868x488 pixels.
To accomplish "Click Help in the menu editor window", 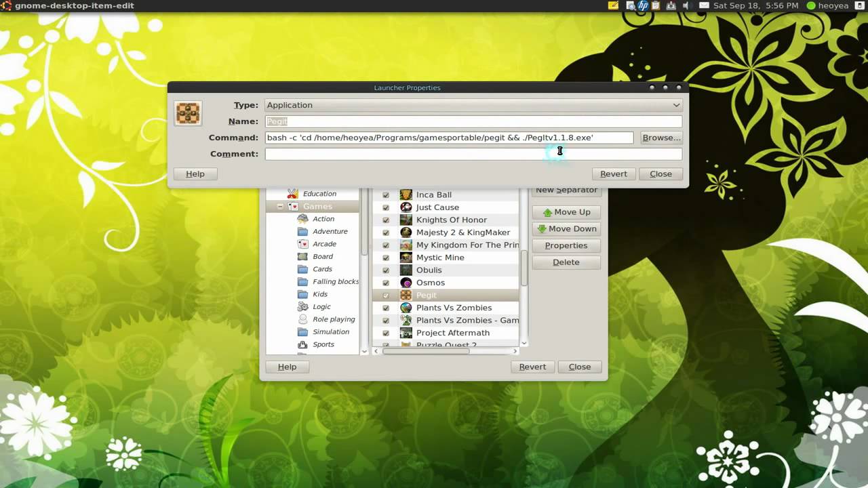I will coord(287,367).
